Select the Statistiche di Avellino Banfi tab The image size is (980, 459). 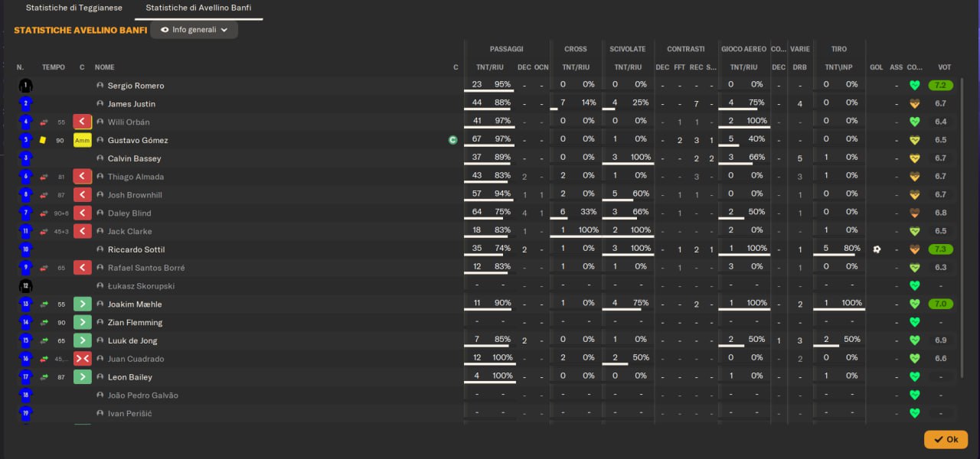(198, 9)
